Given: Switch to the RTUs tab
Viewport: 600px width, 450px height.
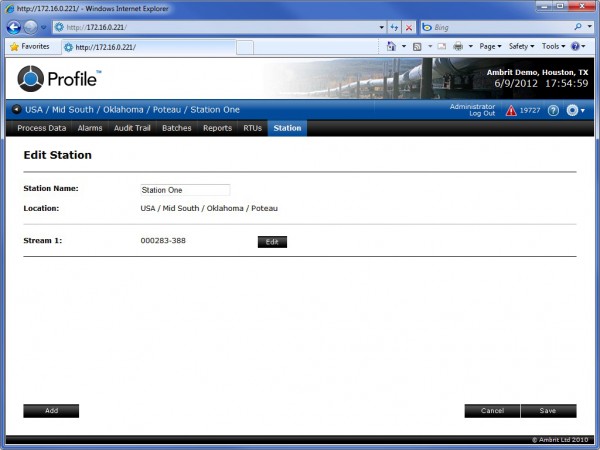Looking at the screenshot, I should [x=253, y=128].
